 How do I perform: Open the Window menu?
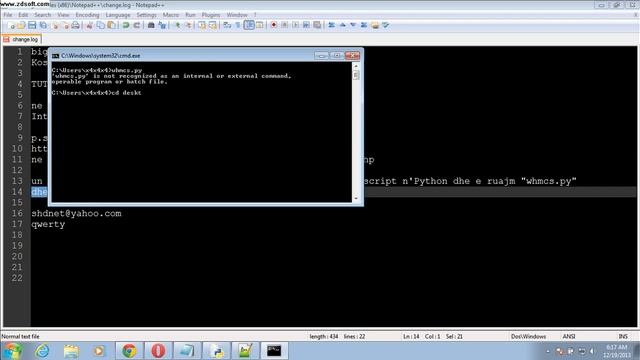pos(237,15)
